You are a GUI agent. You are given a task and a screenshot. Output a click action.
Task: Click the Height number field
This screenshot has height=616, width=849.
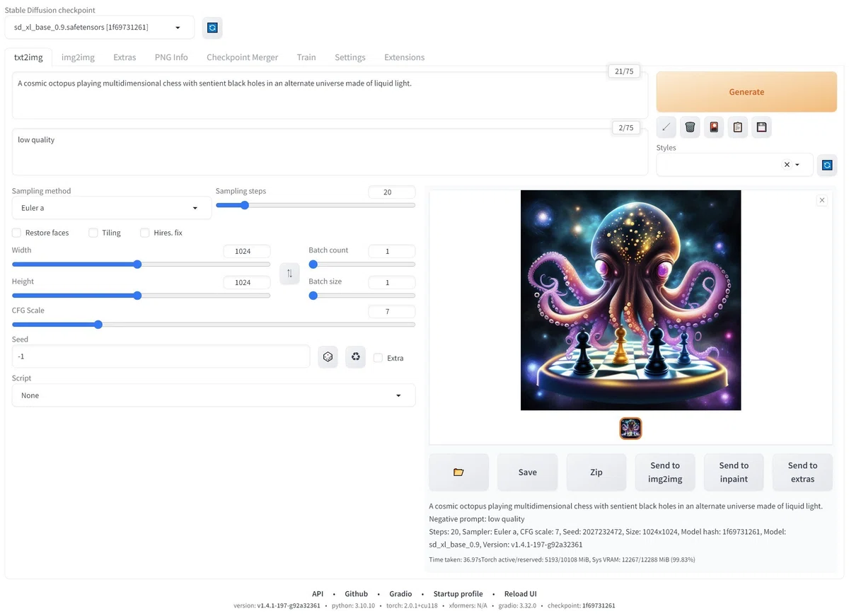pyautogui.click(x=247, y=282)
